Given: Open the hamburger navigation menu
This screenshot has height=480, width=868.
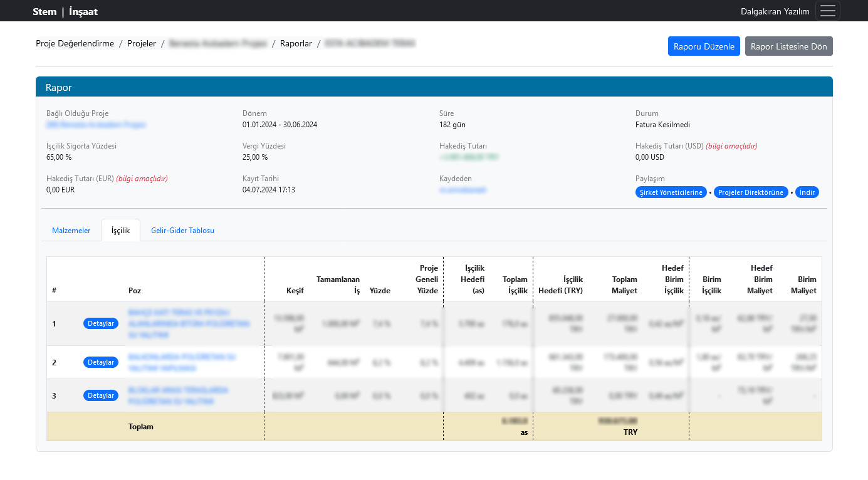Looking at the screenshot, I should 828,11.
